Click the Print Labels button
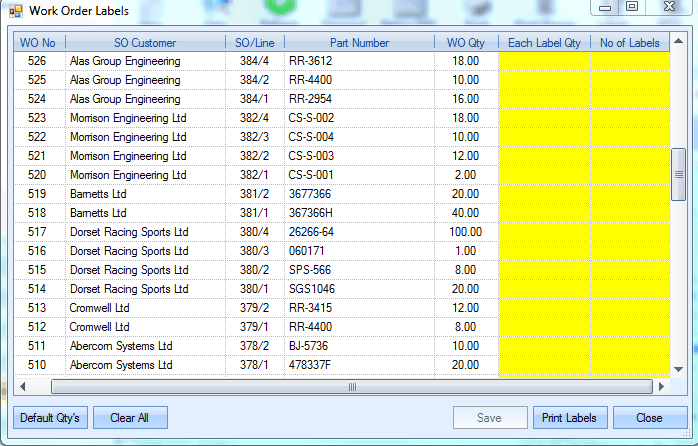The image size is (698, 446). tap(568, 418)
